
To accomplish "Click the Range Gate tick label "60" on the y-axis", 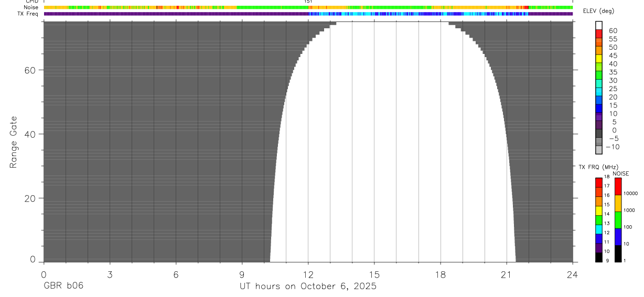I will click(31, 70).
